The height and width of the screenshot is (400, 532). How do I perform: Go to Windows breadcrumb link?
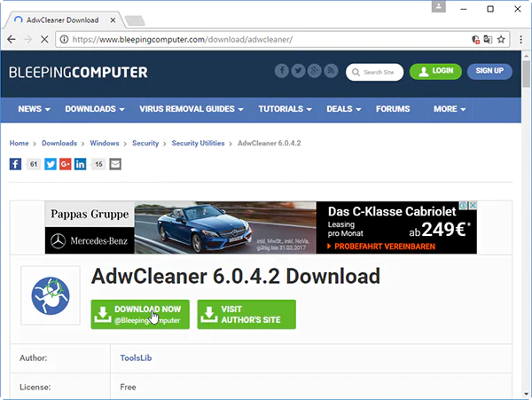point(105,143)
